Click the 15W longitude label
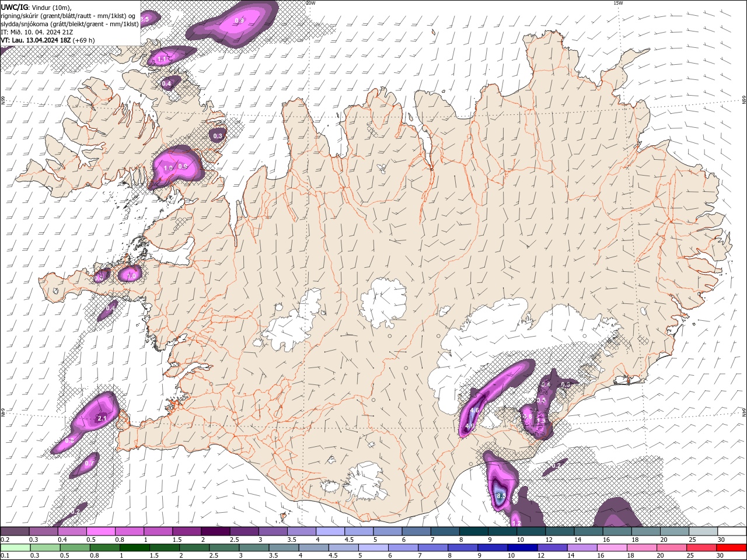Viewport: 747px width, 560px height. (618, 3)
